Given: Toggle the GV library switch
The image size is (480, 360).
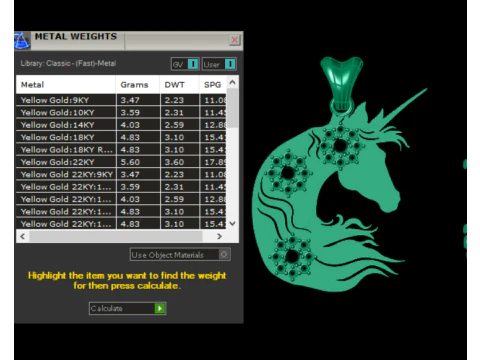Looking at the screenshot, I should [185, 64].
